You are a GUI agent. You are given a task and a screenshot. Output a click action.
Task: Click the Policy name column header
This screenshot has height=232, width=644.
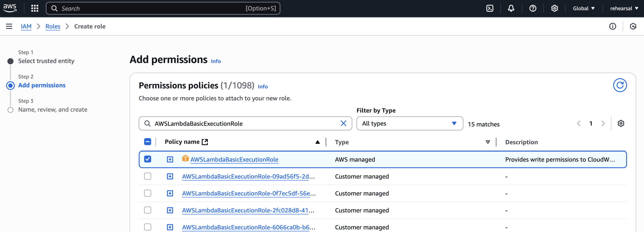[182, 142]
